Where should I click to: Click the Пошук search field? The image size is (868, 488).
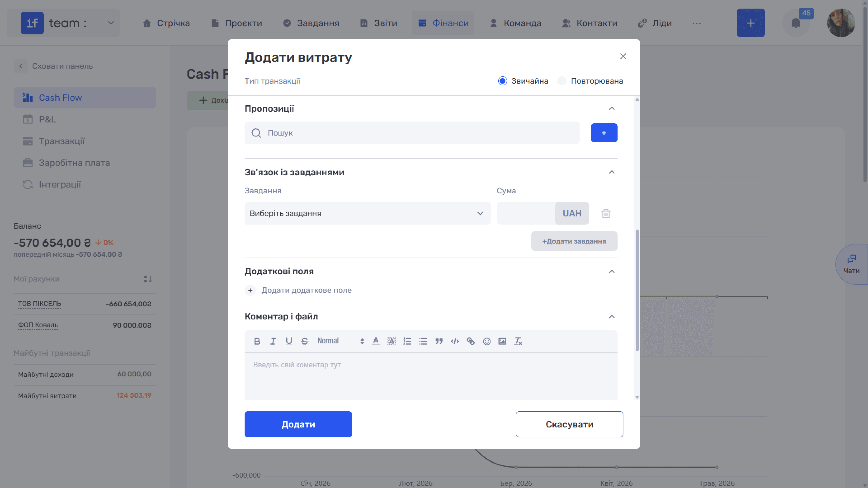(x=412, y=133)
